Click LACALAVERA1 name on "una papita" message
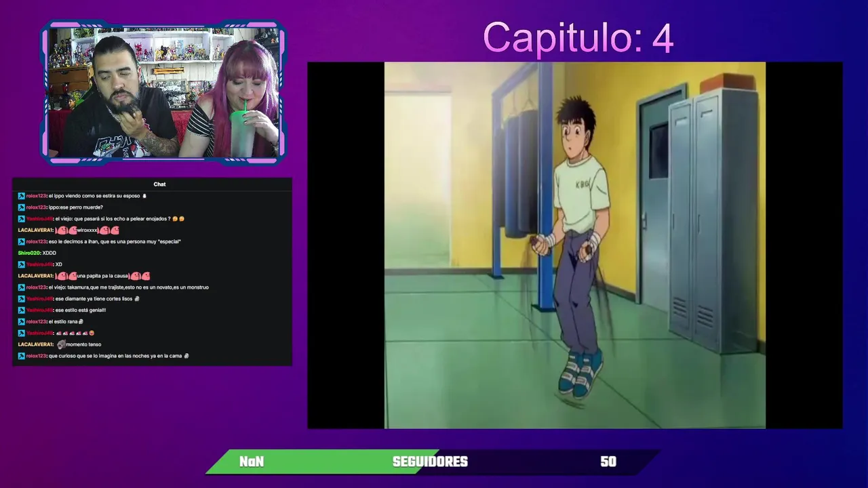Screen dimensions: 868x488 click(x=35, y=276)
